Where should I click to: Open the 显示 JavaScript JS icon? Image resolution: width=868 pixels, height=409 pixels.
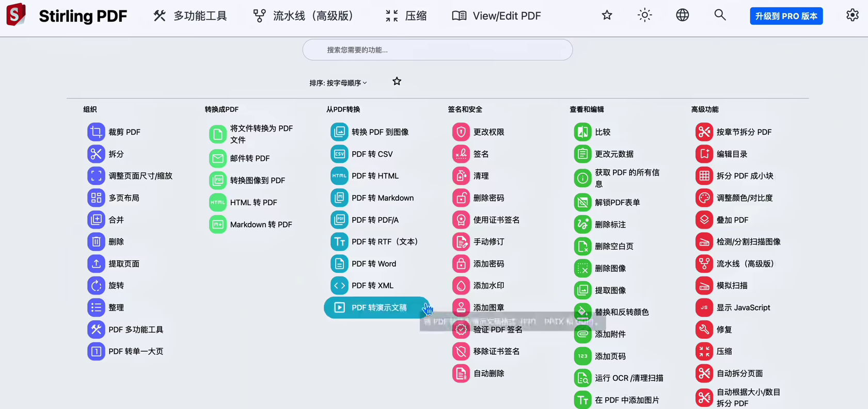tap(704, 307)
